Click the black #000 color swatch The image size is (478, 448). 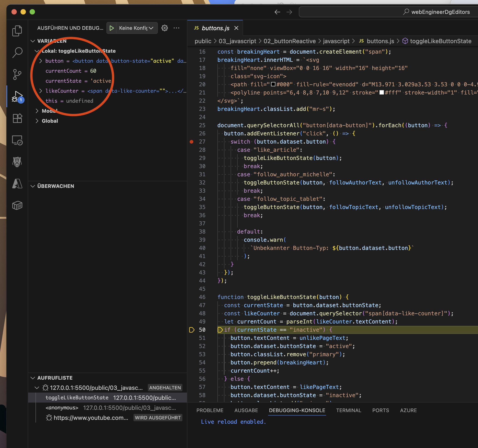point(273,84)
